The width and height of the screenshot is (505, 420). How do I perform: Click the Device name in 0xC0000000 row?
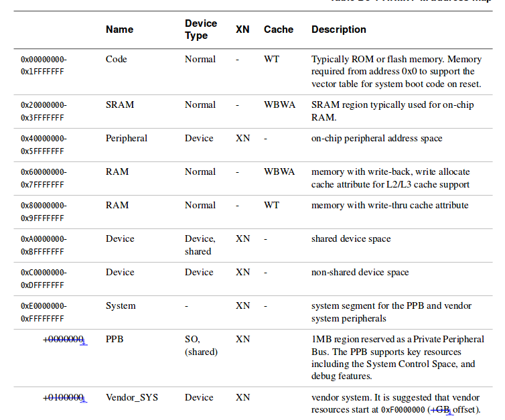coord(120,273)
